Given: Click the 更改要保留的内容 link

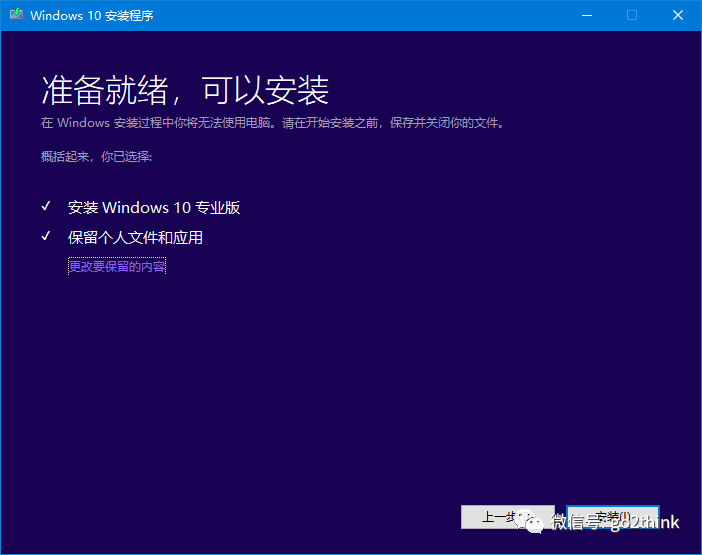Looking at the screenshot, I should 117,266.
